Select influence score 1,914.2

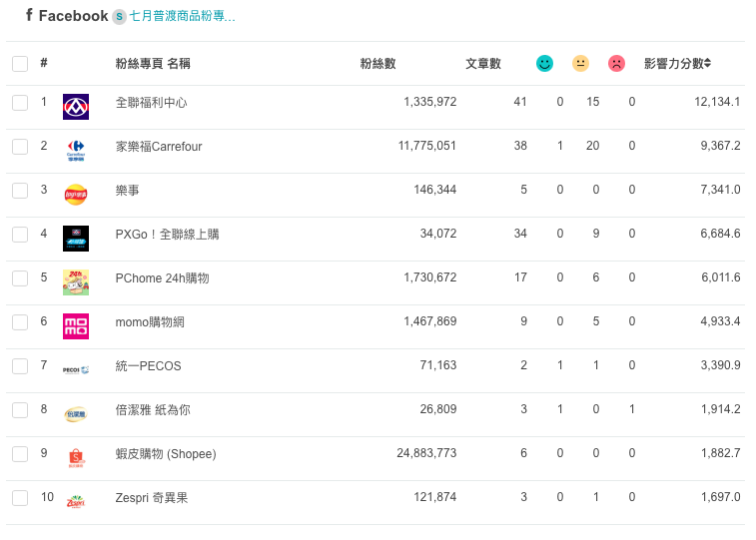[x=721, y=409]
